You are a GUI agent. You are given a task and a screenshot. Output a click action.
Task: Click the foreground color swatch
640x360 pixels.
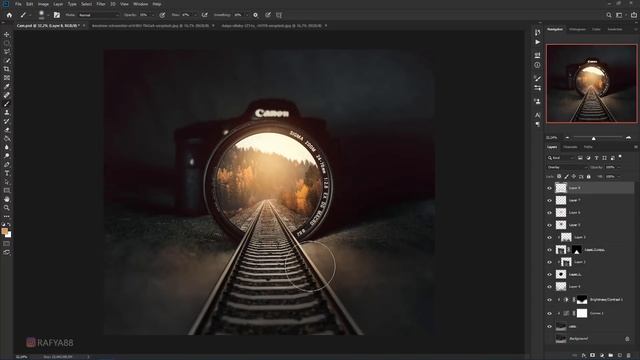click(4, 232)
